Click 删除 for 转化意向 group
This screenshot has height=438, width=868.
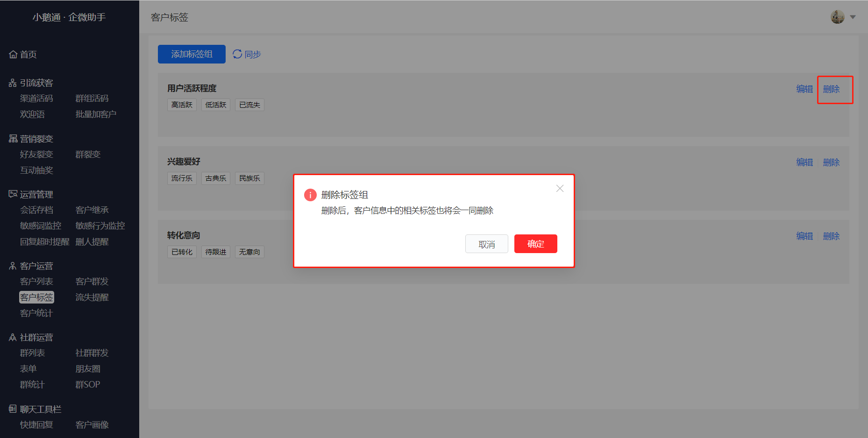pos(831,236)
